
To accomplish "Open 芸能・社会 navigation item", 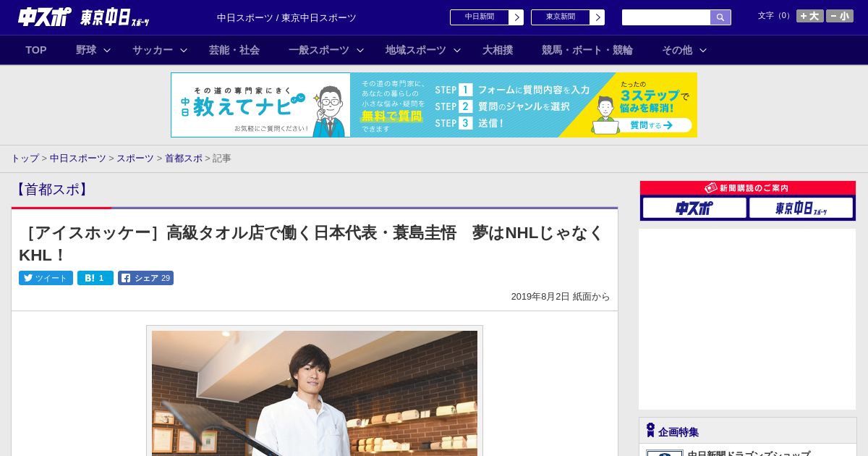I will [234, 50].
